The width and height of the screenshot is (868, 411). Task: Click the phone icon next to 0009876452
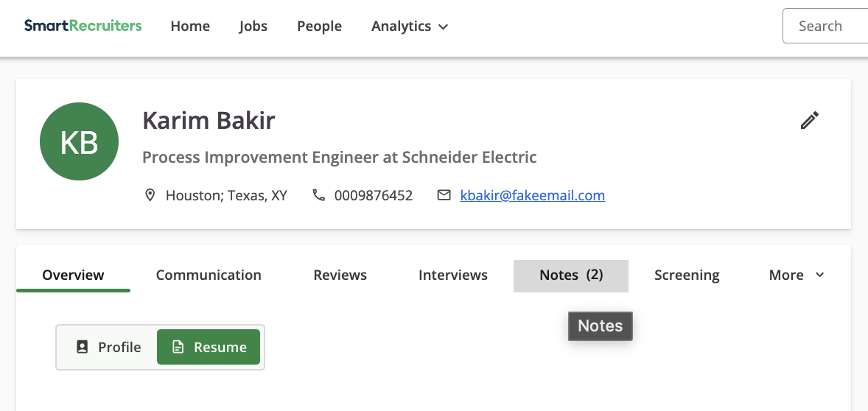(x=318, y=195)
